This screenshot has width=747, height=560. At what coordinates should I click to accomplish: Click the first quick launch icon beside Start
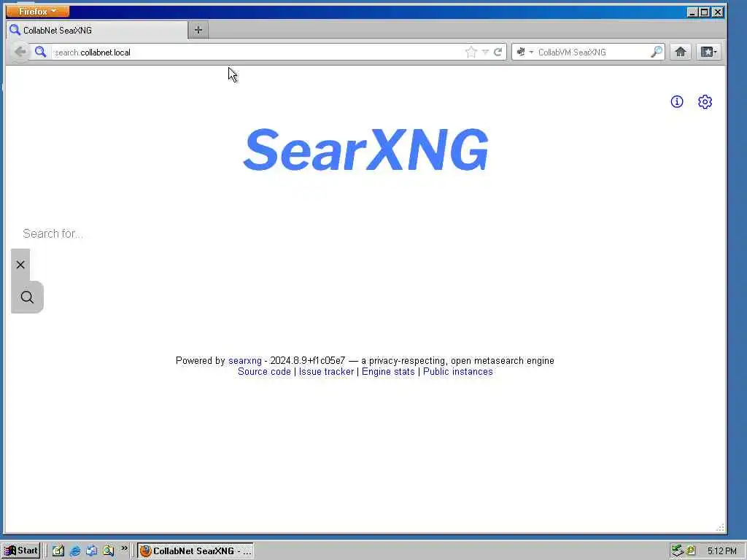58,551
